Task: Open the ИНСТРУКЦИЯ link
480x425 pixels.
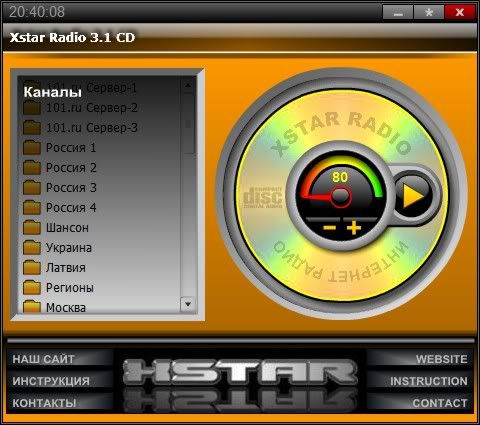Action: click(51, 381)
